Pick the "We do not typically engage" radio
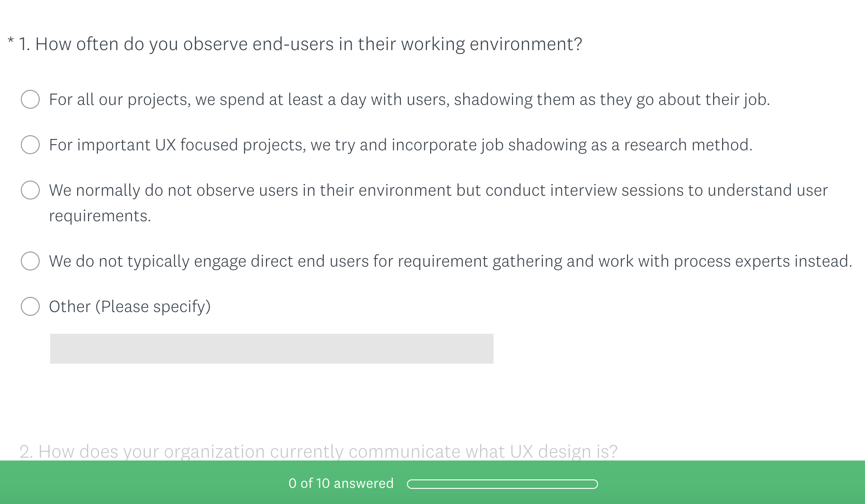 click(x=30, y=261)
